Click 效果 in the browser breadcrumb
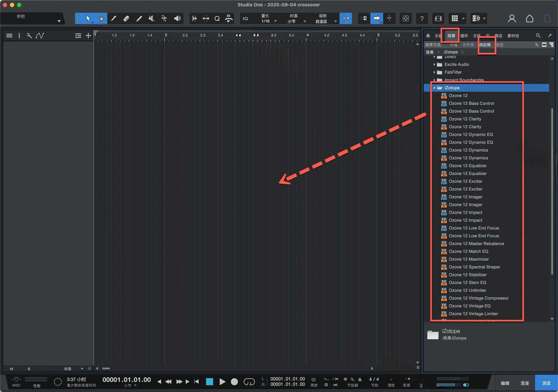 click(430, 52)
